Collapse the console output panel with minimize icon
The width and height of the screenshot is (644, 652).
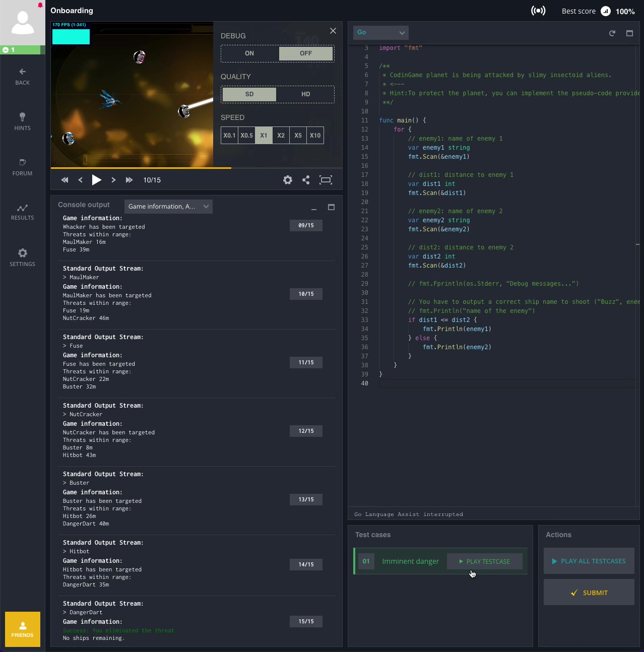pos(314,208)
